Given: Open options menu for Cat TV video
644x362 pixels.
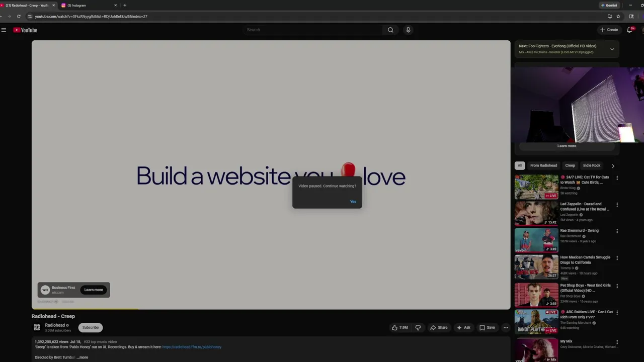Looking at the screenshot, I should pos(617,178).
